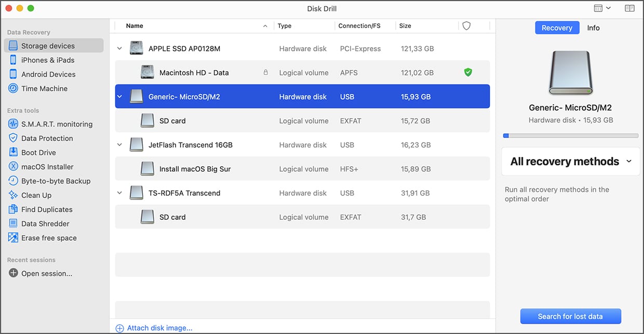Click the HFS+ file system cell
Screen dimensions: 644x334
[x=349, y=169]
